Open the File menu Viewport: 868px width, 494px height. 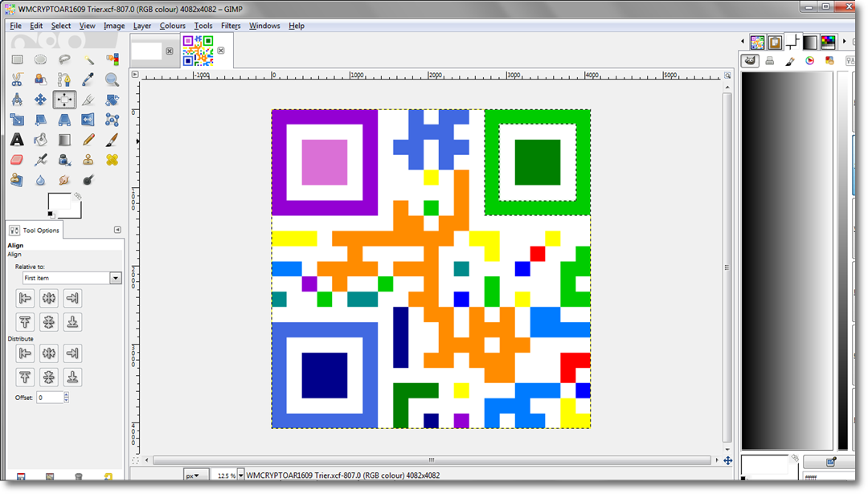pyautogui.click(x=15, y=26)
